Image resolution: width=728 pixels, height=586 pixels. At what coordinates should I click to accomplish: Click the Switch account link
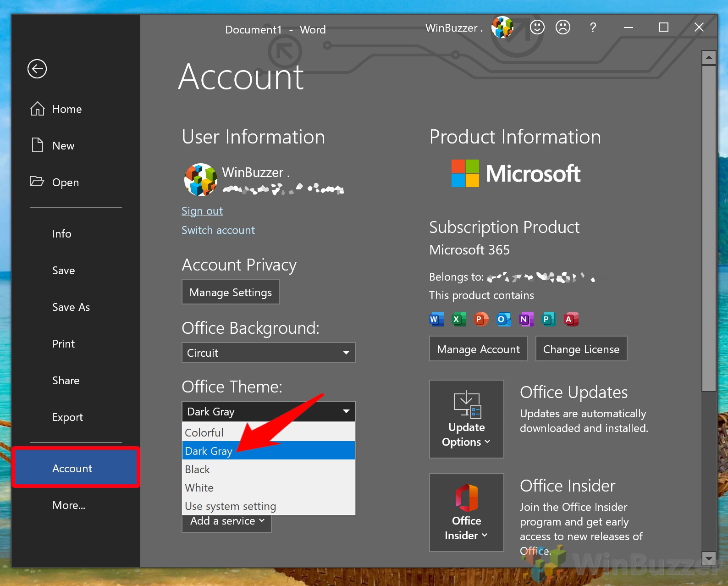[218, 230]
